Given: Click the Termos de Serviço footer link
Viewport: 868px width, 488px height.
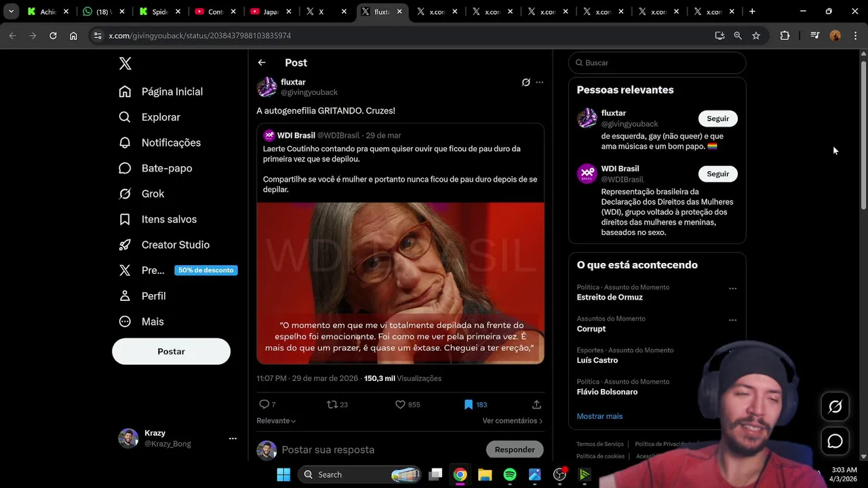Looking at the screenshot, I should 600,444.
